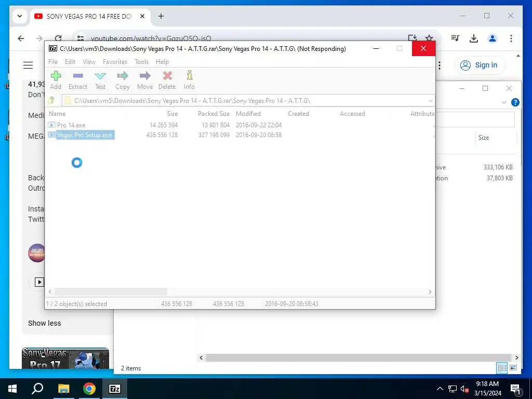Click the Extract toolbar icon
532x399 pixels.
point(78,80)
